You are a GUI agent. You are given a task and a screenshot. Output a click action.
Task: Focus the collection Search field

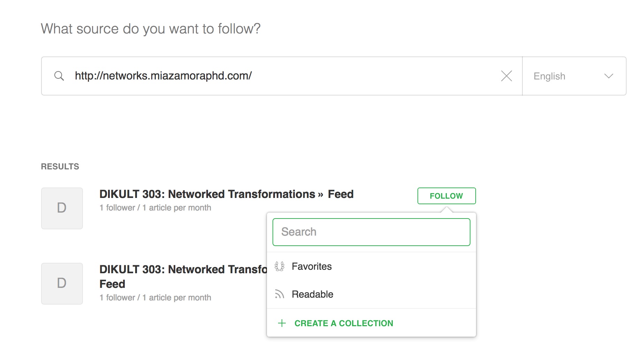(x=371, y=232)
